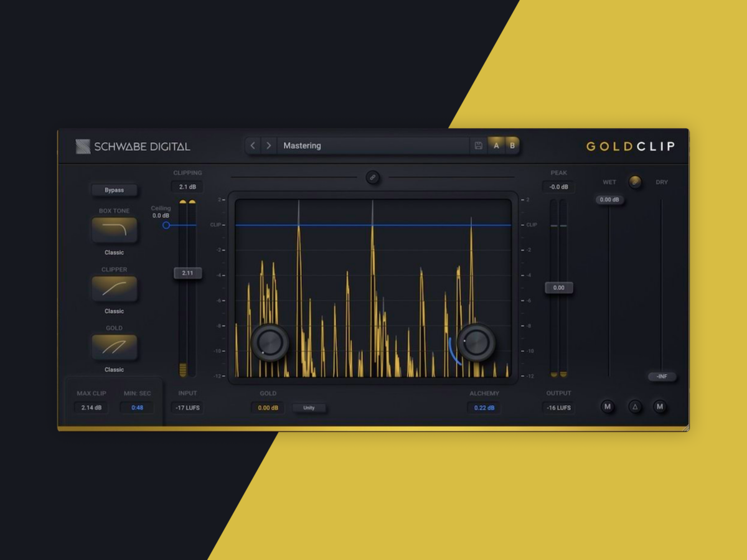This screenshot has width=747, height=560.
Task: Click the delta triangle button
Action: pos(635,407)
